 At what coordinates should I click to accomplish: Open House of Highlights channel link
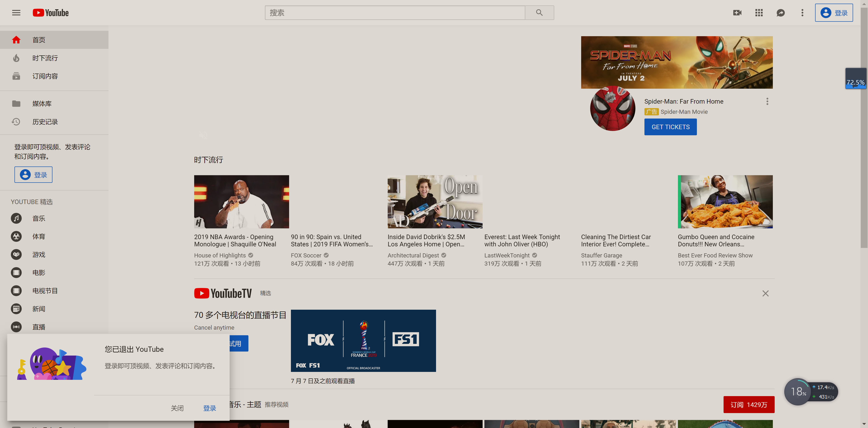coord(220,256)
